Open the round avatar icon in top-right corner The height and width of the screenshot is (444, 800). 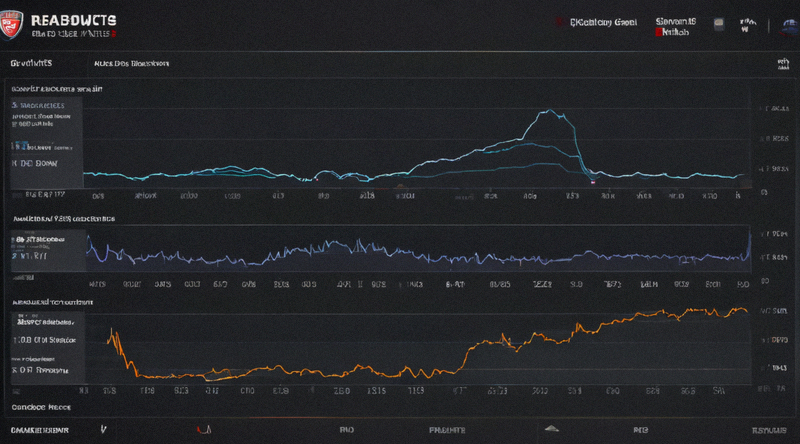pos(790,27)
